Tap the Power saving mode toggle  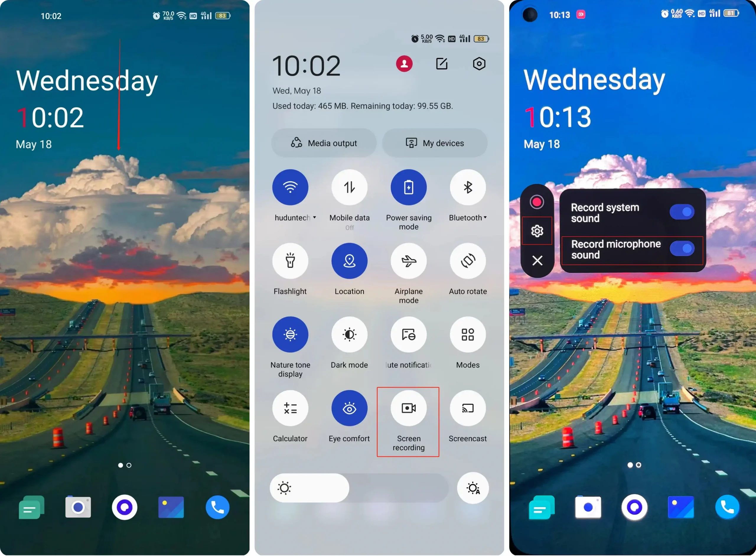[409, 188]
